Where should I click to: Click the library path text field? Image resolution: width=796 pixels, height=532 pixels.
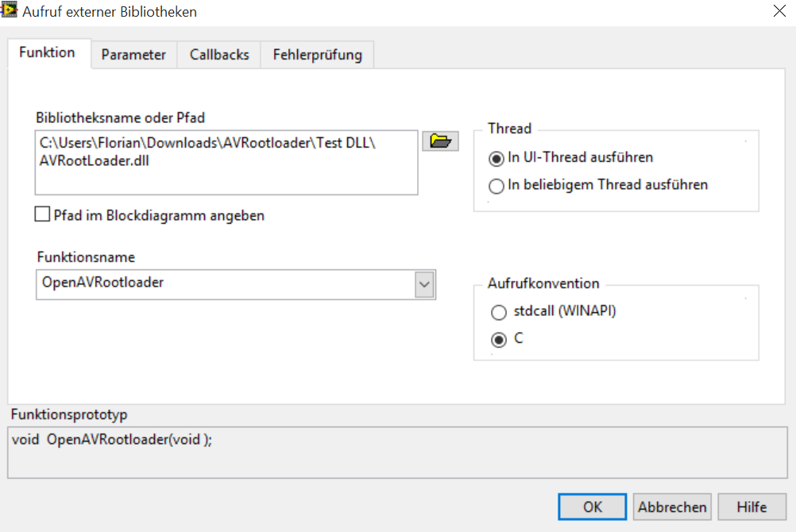tap(226, 163)
